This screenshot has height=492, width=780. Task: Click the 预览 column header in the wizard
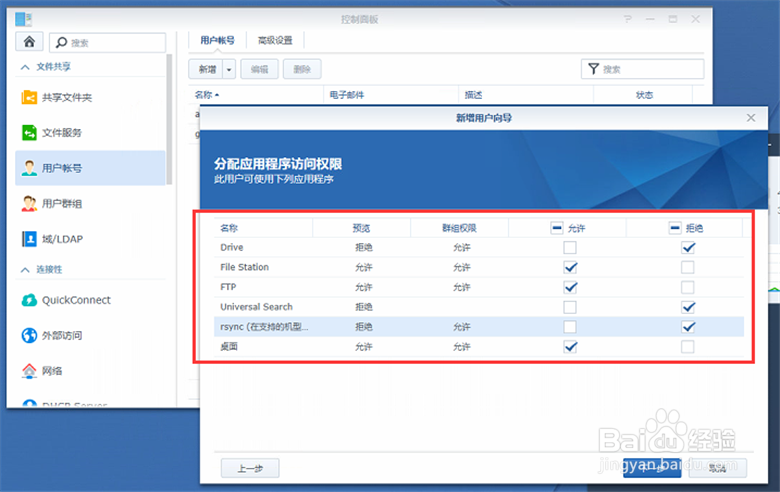pyautogui.click(x=361, y=228)
